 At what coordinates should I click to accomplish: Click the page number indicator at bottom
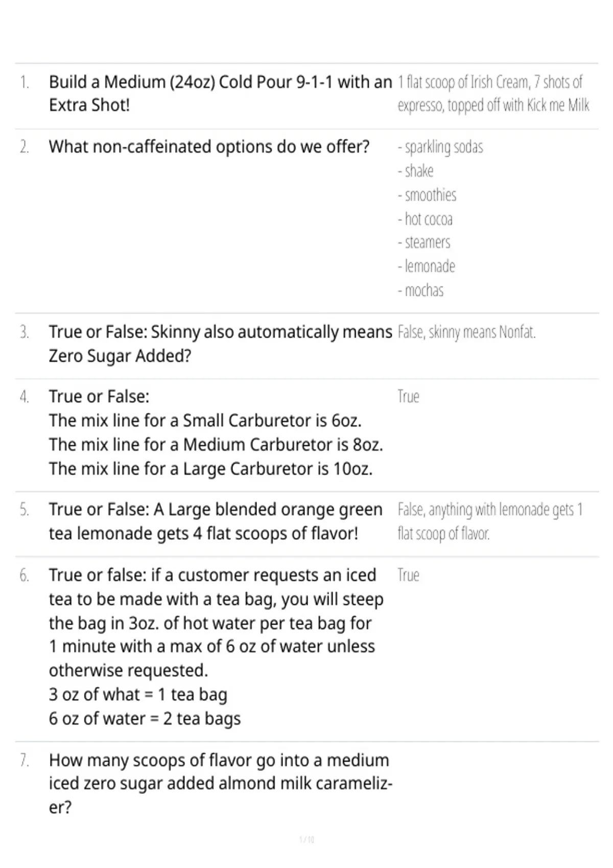306,839
